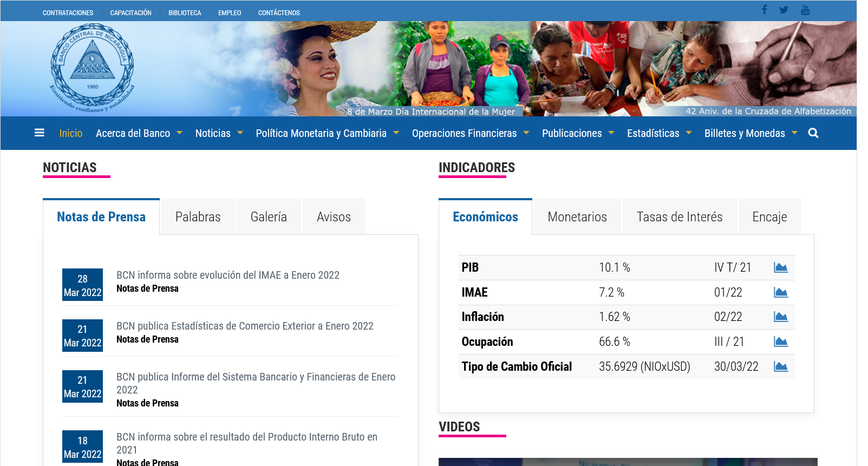This screenshot has width=868, height=466.
Task: Expand the Estadísticas dropdown menu
Action: [658, 133]
